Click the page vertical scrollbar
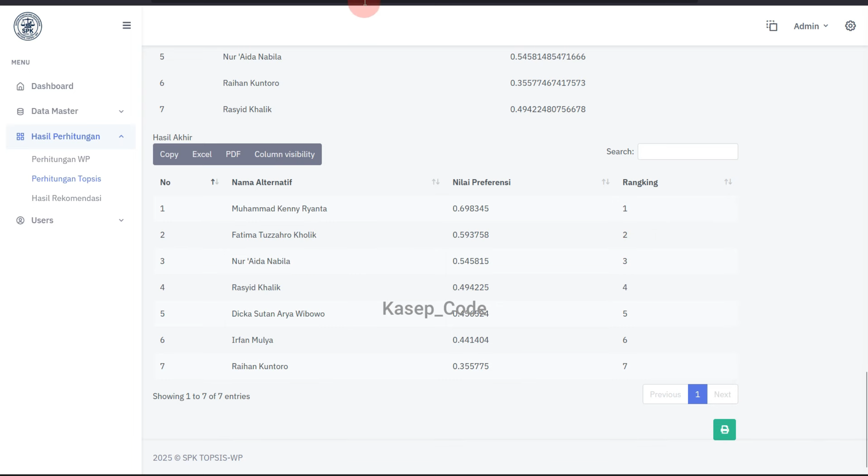This screenshot has height=476, width=868. click(x=866, y=419)
